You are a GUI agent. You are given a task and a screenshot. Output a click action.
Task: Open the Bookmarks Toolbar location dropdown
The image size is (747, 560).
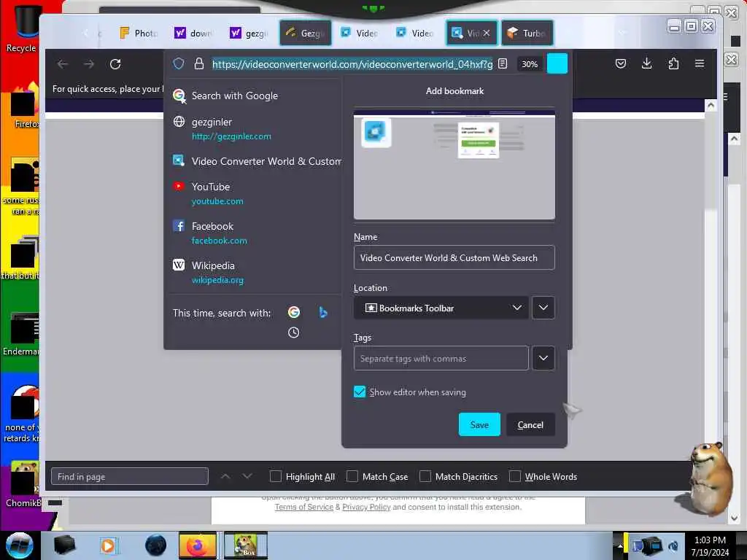[x=441, y=308]
